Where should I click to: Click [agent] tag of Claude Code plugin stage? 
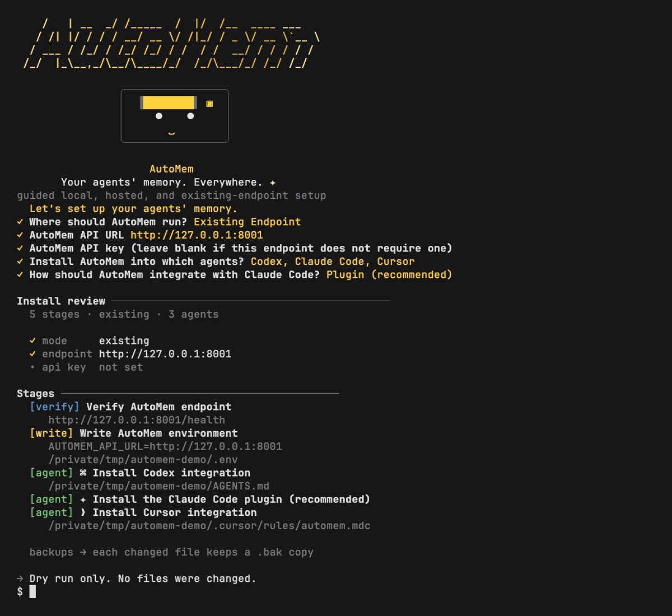(x=52, y=500)
